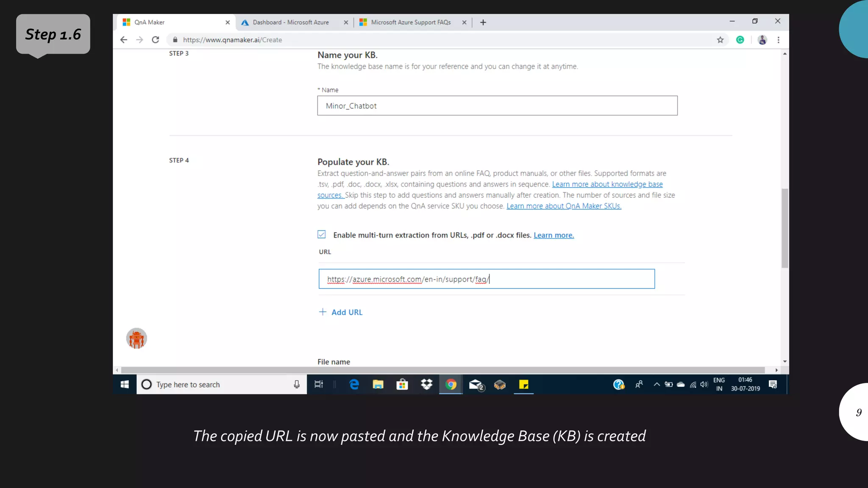Viewport: 868px width, 488px height.
Task: Click the volume speaker icon
Action: pos(704,384)
